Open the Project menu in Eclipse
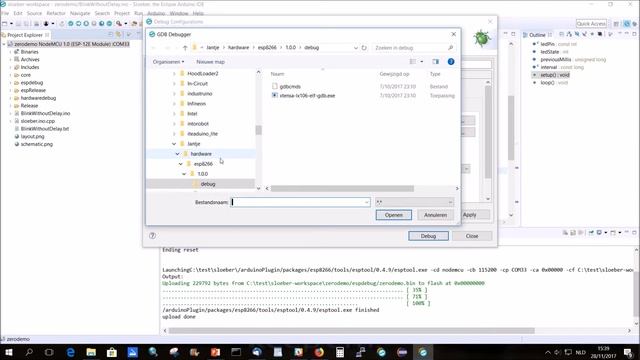This screenshot has height=360, width=640. 122,13
